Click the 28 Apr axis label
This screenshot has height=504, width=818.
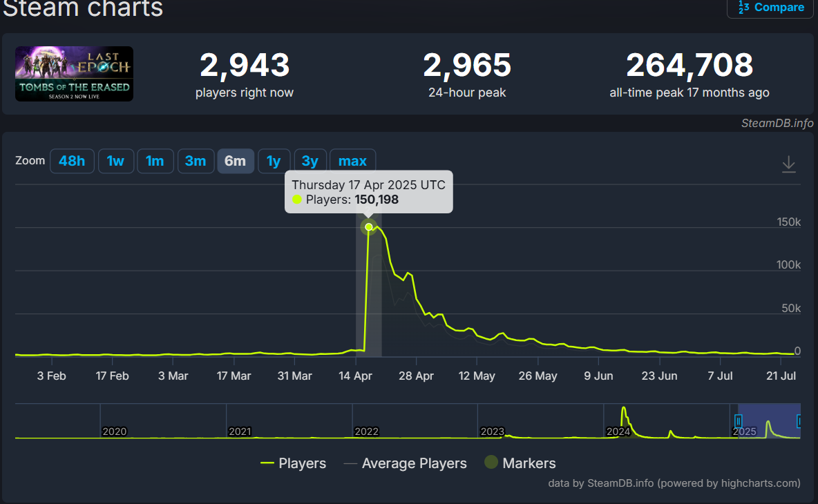click(x=417, y=376)
